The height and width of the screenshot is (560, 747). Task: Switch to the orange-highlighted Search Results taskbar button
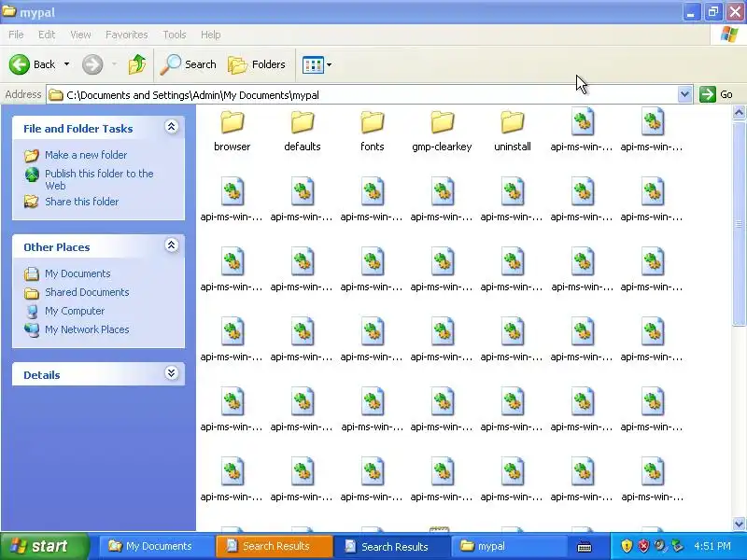[x=274, y=546]
